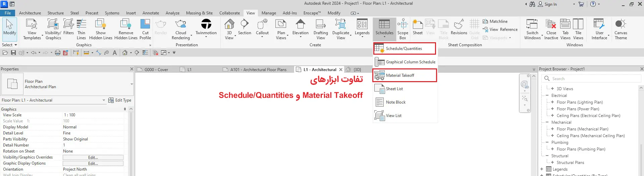The height and width of the screenshot is (176, 644).
Task: Click Drafting View tool
Action: pyautogui.click(x=321, y=30)
